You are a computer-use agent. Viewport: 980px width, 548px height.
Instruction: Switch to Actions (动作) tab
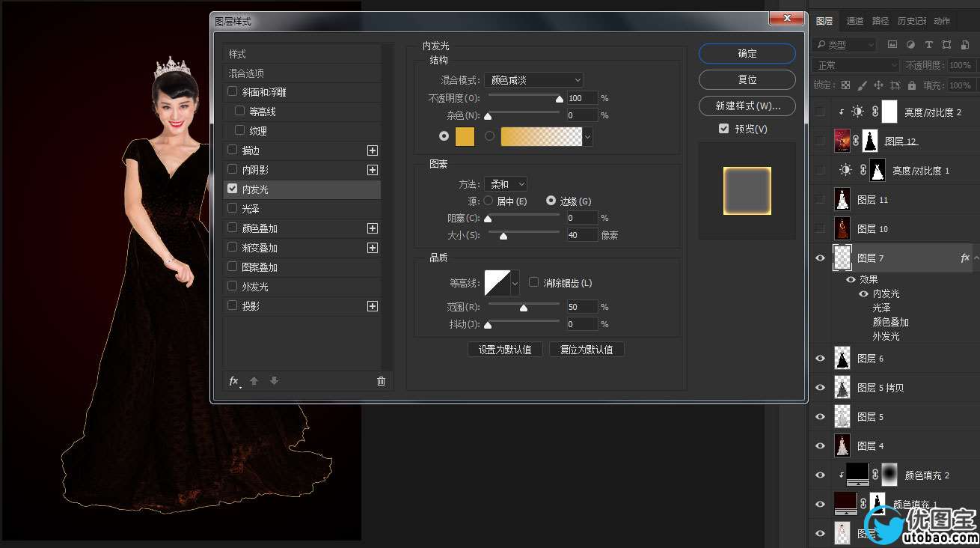tap(942, 21)
